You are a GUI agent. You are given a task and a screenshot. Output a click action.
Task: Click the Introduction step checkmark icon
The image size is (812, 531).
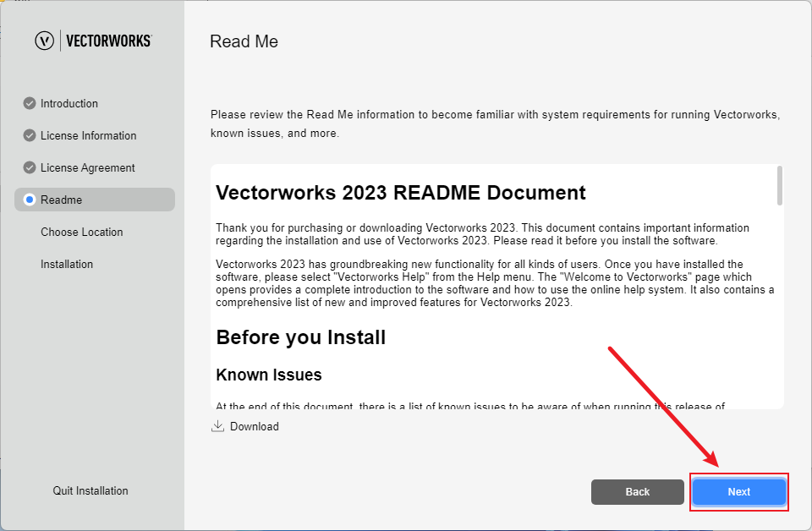[30, 103]
